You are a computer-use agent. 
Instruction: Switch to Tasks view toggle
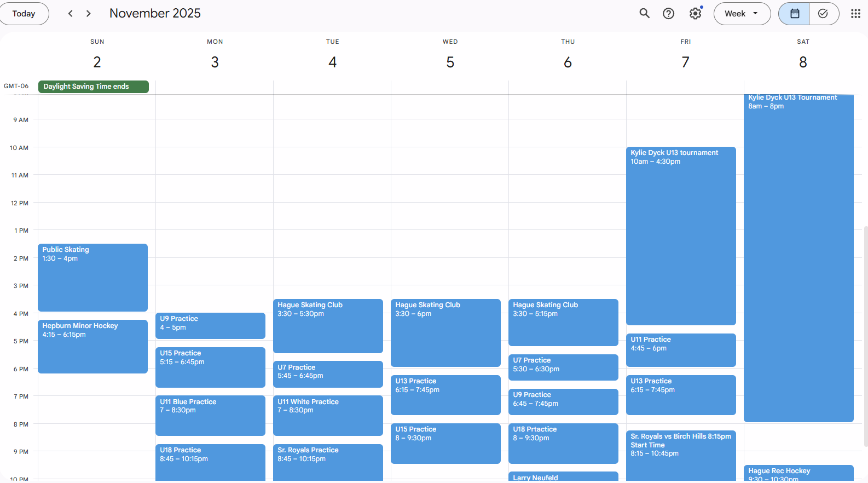(x=823, y=14)
